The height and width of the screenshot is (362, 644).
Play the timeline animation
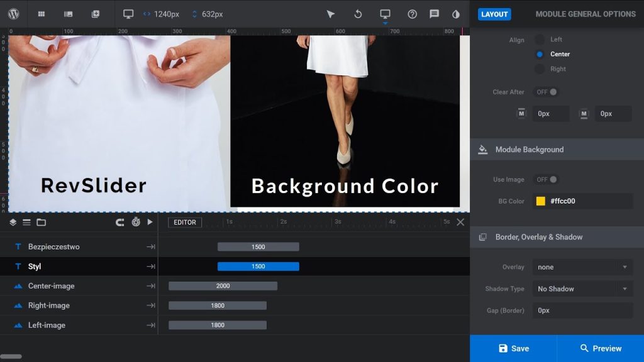[150, 222]
